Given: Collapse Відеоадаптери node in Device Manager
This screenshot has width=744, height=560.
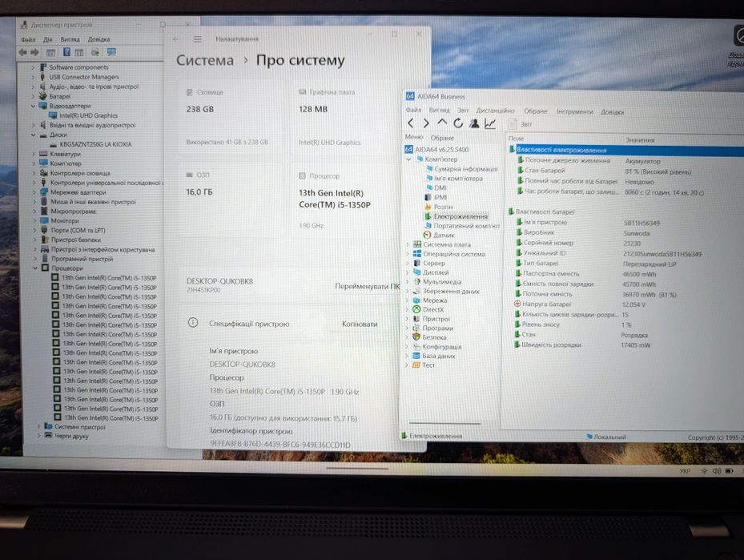Looking at the screenshot, I should coord(33,106).
